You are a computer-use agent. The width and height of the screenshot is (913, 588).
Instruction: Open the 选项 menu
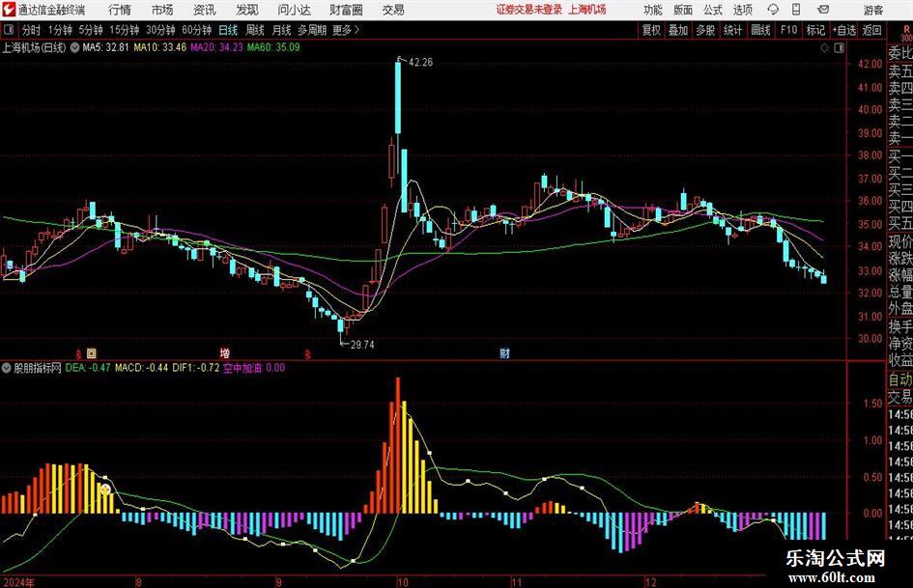tap(742, 10)
